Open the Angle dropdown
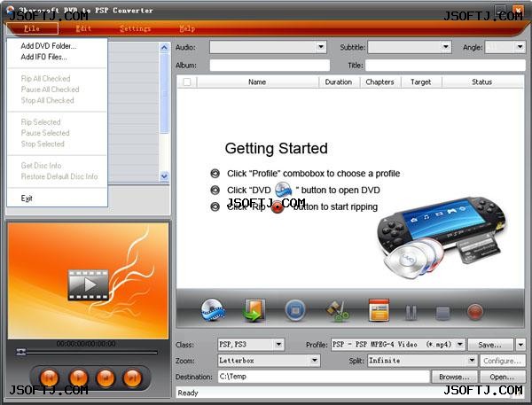This screenshot has width=532, height=405. pos(520,47)
